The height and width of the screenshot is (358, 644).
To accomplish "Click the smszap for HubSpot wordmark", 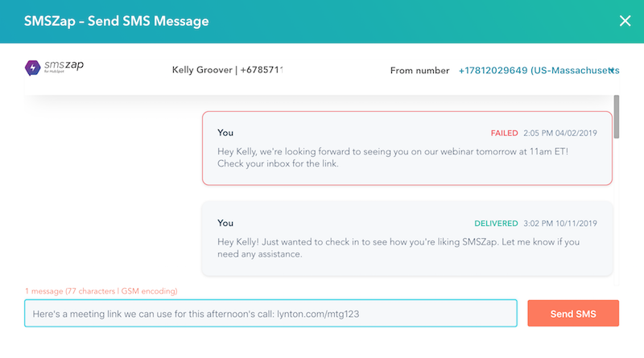I will [64, 66].
